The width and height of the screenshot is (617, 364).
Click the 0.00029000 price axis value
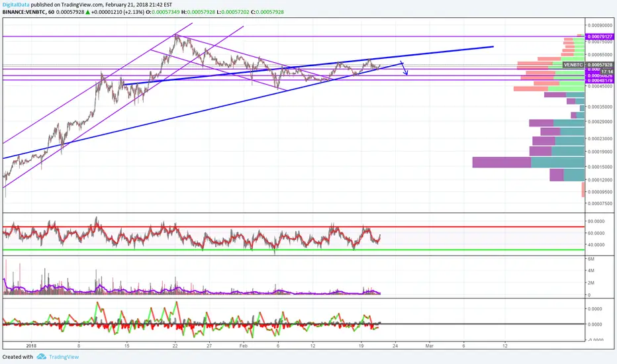coord(600,122)
